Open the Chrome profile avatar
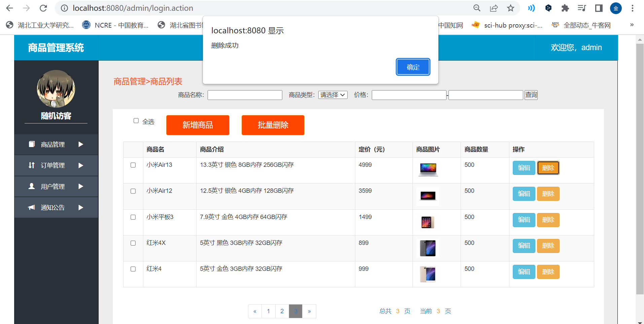The width and height of the screenshot is (644, 324). click(616, 8)
